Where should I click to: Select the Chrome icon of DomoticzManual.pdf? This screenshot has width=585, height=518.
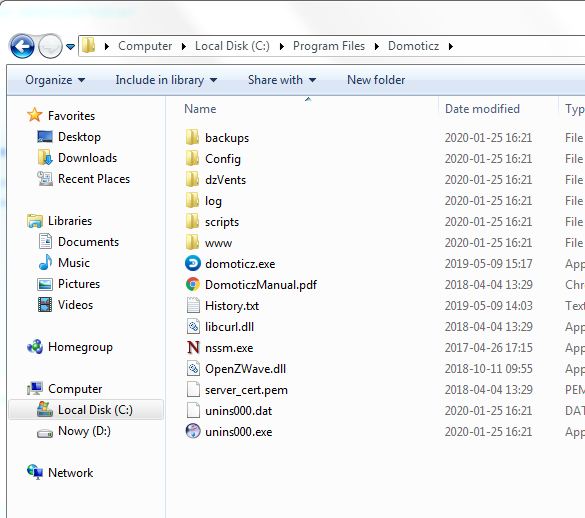point(193,284)
